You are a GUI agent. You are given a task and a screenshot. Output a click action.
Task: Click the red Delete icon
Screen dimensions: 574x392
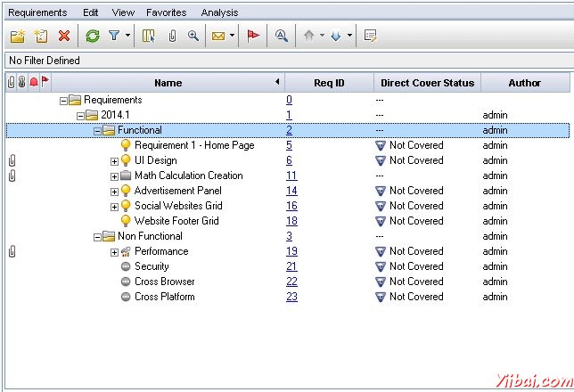click(x=64, y=36)
